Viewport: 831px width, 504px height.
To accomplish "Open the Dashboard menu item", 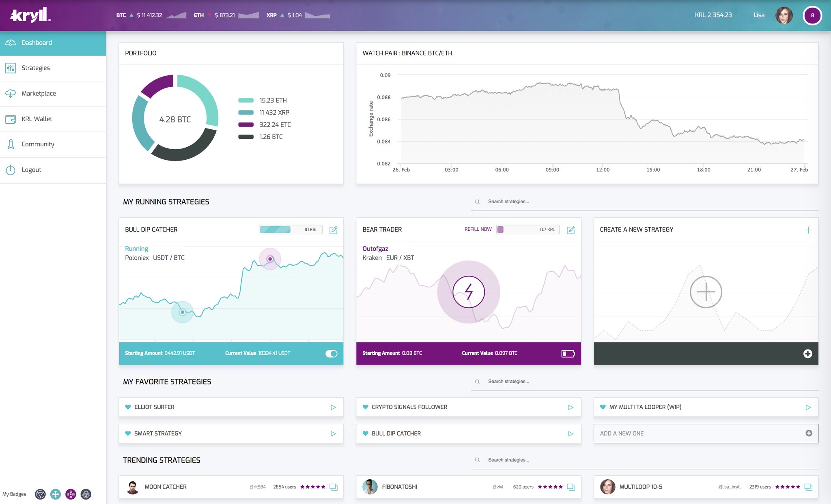I will pos(53,43).
